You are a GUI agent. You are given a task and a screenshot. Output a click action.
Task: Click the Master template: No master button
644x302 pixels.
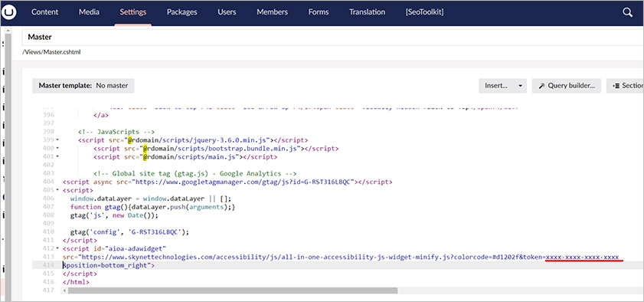(x=83, y=86)
